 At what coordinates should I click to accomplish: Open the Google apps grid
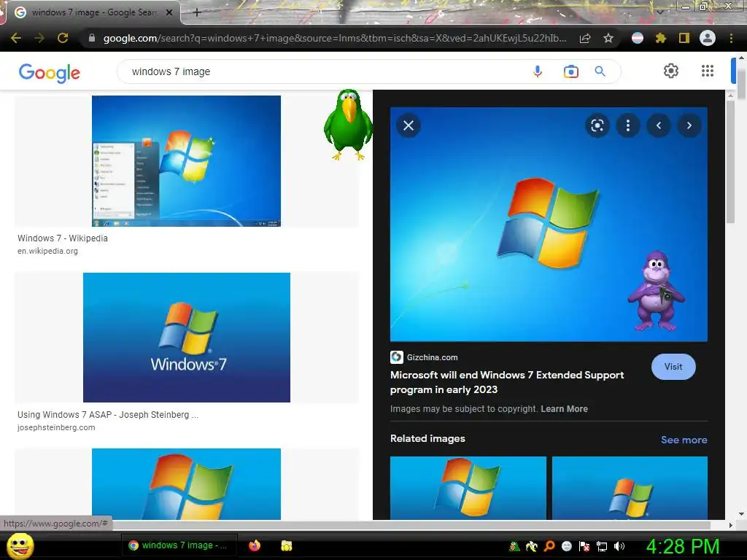(708, 71)
